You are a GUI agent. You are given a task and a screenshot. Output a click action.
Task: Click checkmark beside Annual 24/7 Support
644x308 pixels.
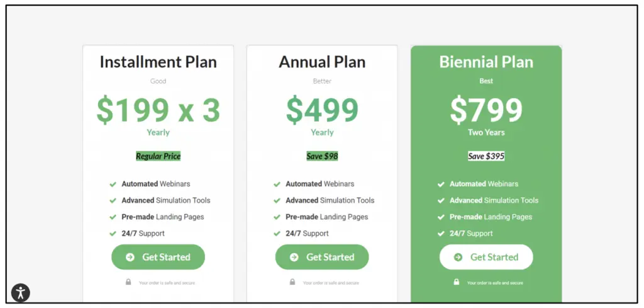coord(277,233)
